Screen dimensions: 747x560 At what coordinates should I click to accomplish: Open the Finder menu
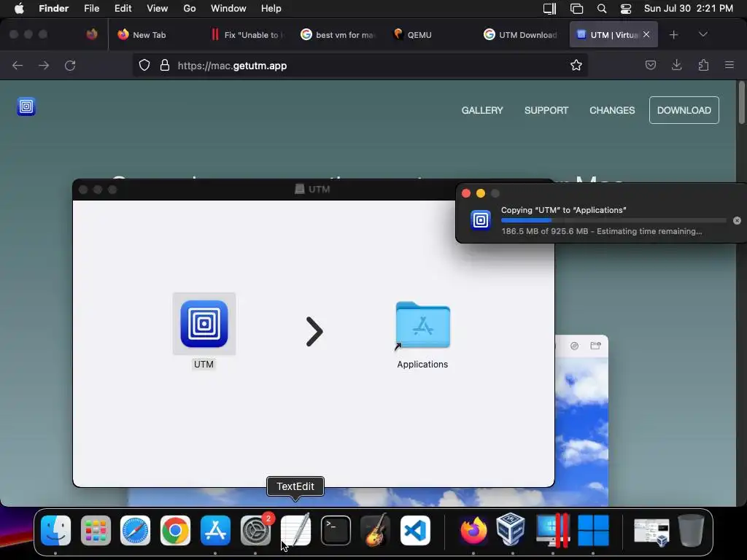pos(54,9)
